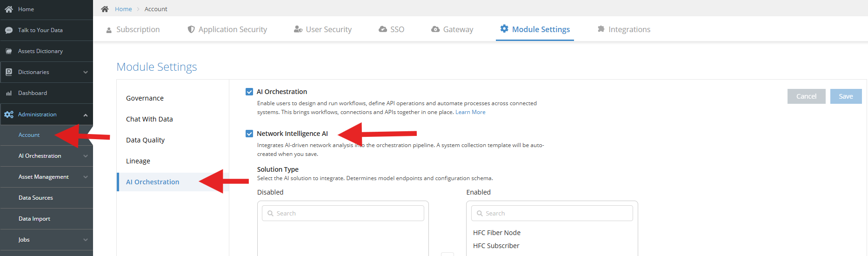
Task: Click the Disabled list search field
Action: pyautogui.click(x=343, y=213)
